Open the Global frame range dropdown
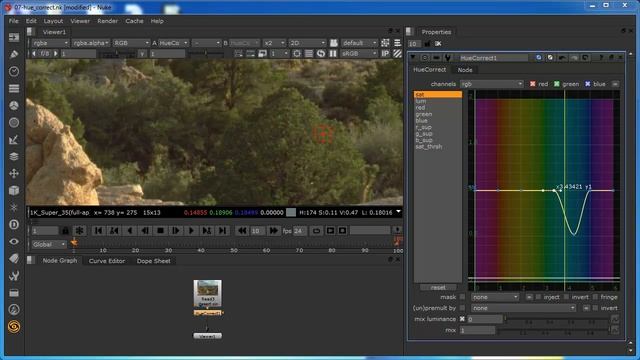This screenshot has height=360, width=640. [49, 244]
